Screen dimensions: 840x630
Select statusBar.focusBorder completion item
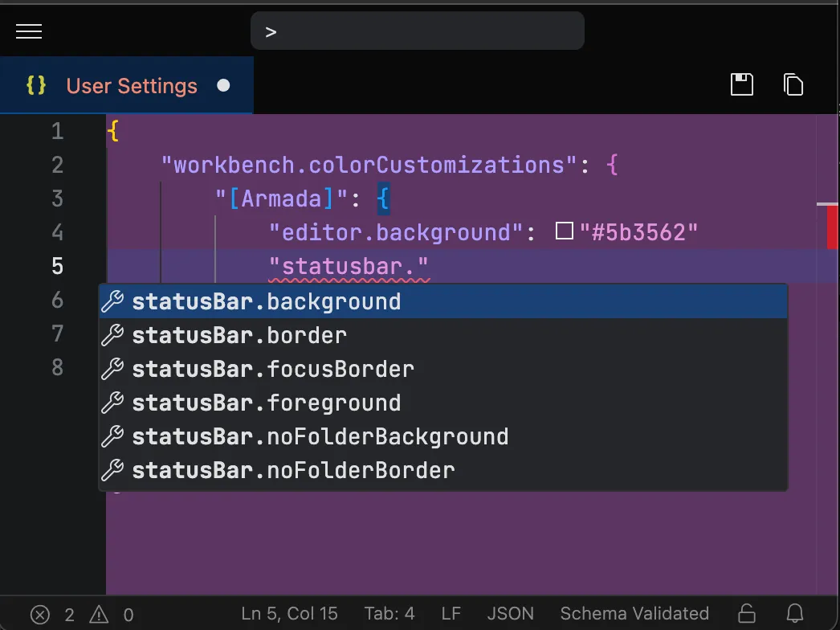pos(273,370)
